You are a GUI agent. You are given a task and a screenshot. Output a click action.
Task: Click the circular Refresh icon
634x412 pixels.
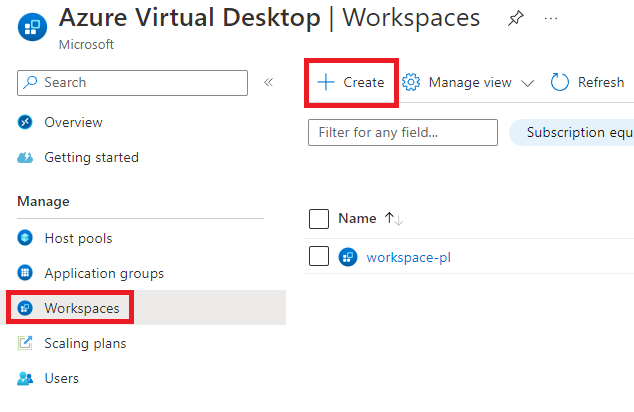click(560, 82)
